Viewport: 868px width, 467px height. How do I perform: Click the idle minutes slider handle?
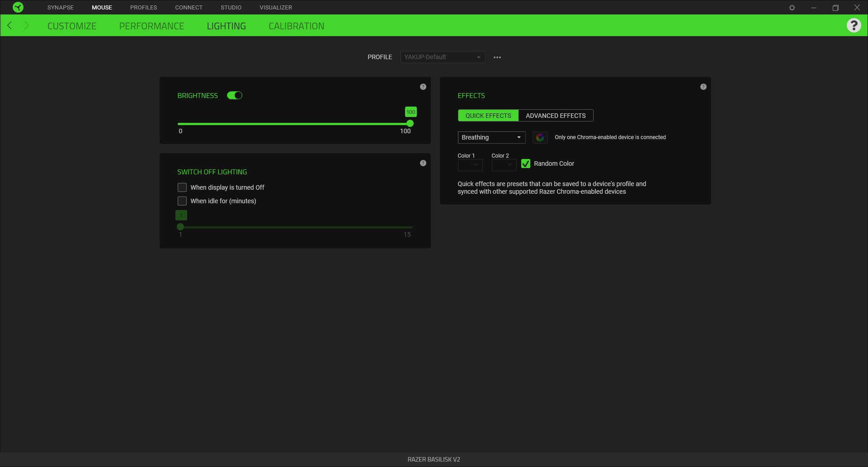coord(180,227)
